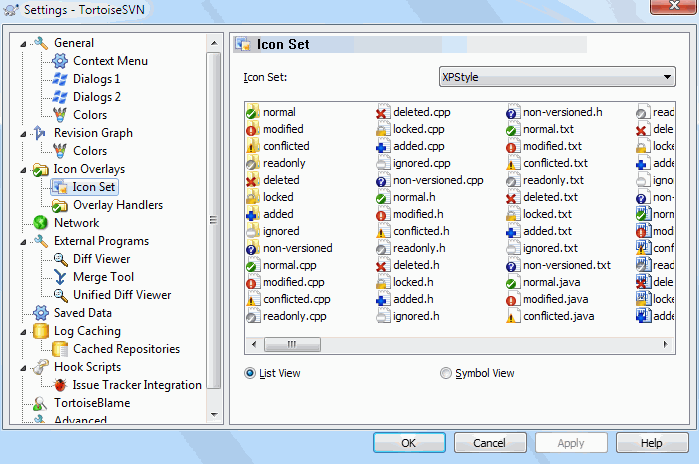699x464 pixels.
Task: Click the Merge Tool arrow icon
Action: (60, 277)
